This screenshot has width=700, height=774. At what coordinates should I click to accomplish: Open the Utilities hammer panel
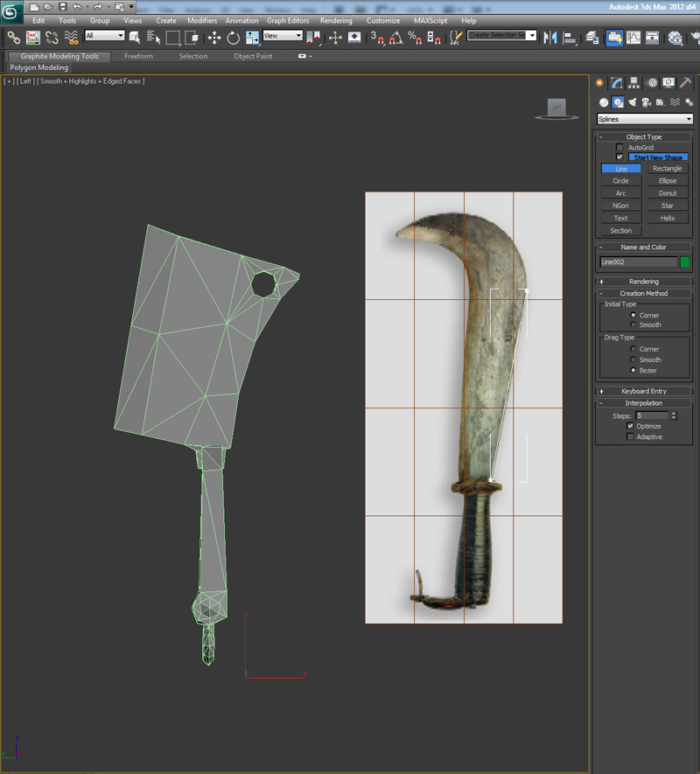tap(686, 83)
